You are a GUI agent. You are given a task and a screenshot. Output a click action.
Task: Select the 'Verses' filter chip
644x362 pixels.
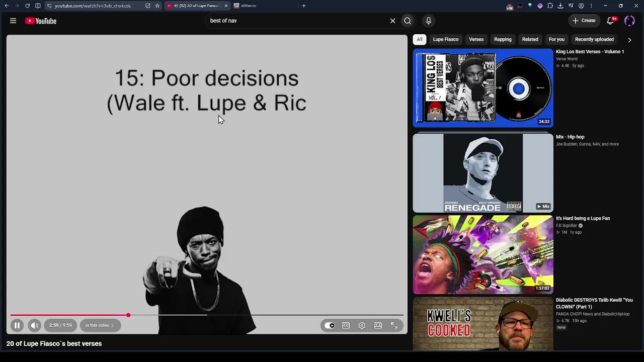pos(476,39)
